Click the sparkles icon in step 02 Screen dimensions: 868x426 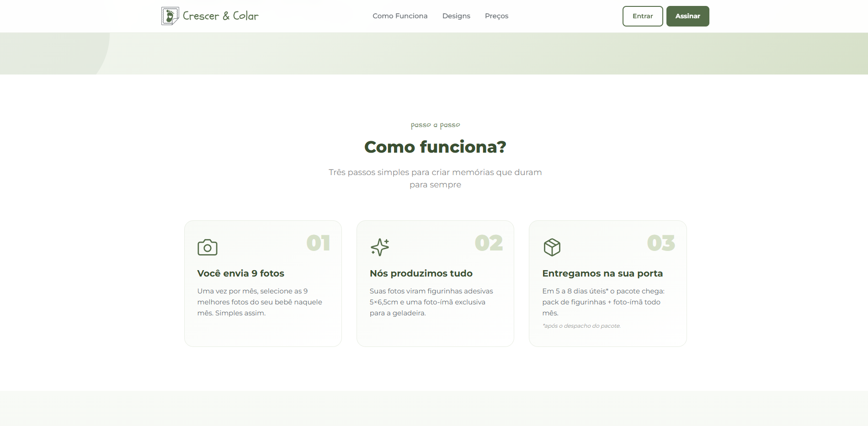click(x=380, y=247)
